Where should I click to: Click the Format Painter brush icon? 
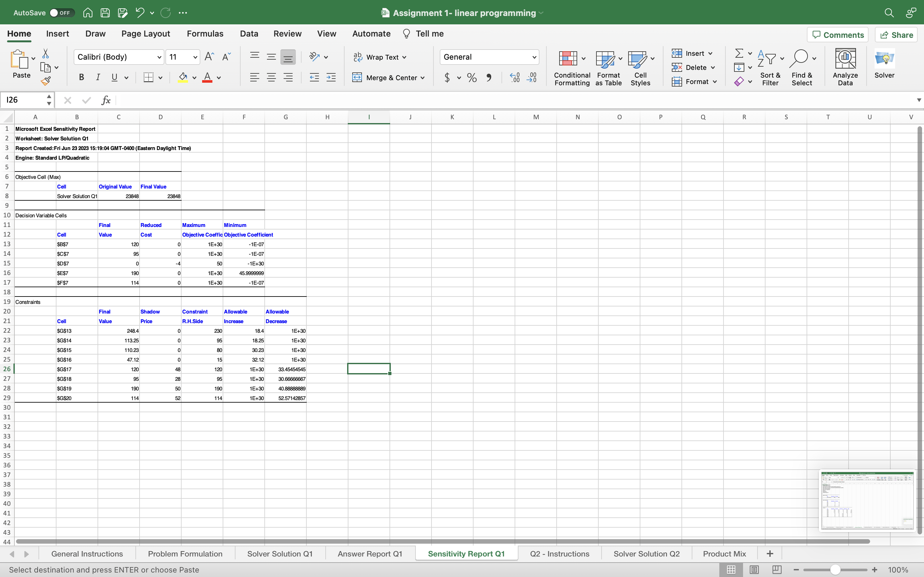pos(46,81)
